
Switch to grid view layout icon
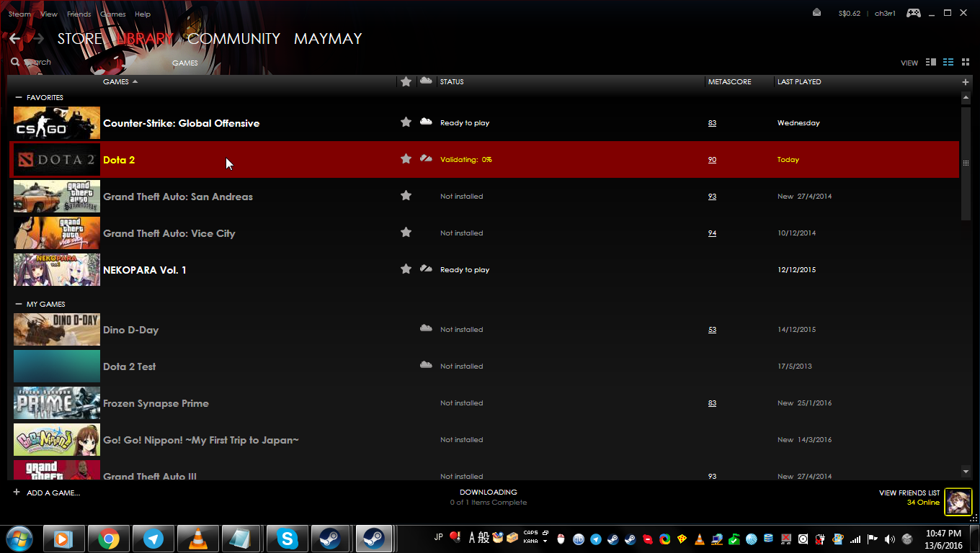[x=966, y=63]
